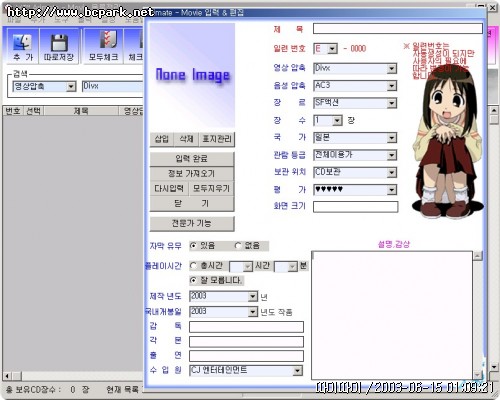This screenshot has height=400, width=500.
Task: Click the 표지관리 button
Action: point(217,139)
